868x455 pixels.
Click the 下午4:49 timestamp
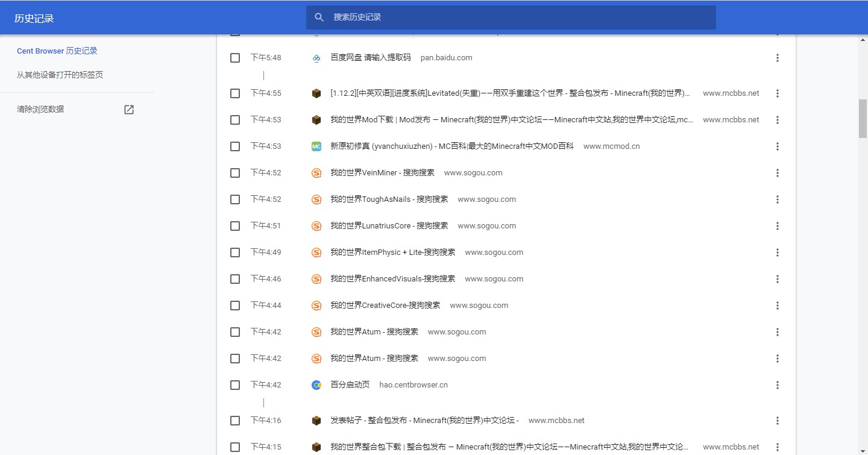tap(266, 253)
